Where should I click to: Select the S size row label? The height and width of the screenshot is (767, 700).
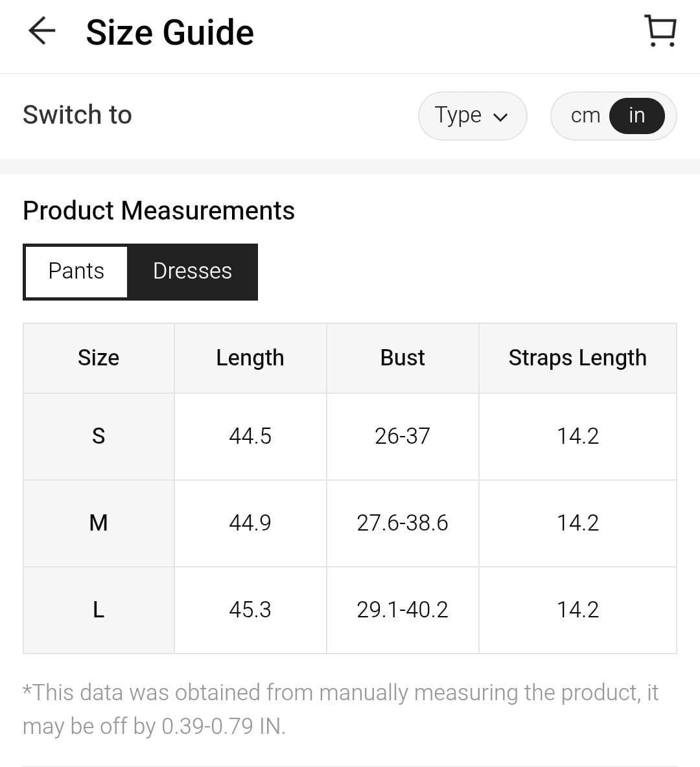[99, 436]
